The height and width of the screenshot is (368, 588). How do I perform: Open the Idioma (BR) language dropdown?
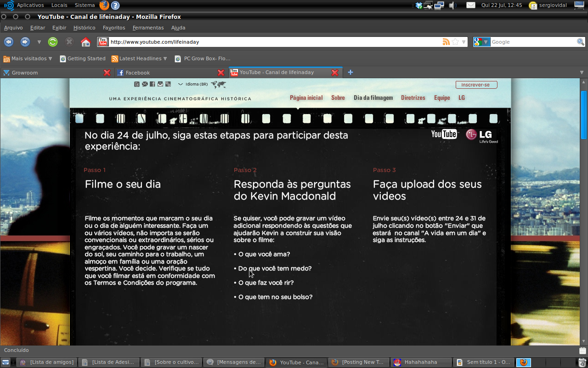pos(193,84)
